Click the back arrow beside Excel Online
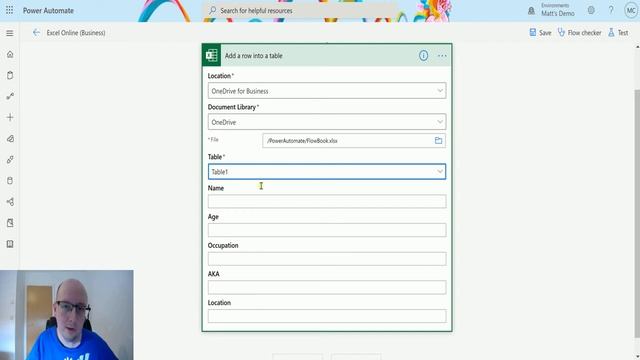The height and width of the screenshot is (360, 640). click(36, 33)
